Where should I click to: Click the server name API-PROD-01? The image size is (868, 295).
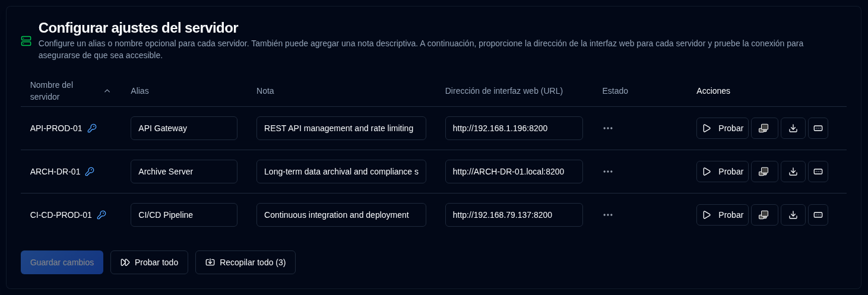point(56,128)
